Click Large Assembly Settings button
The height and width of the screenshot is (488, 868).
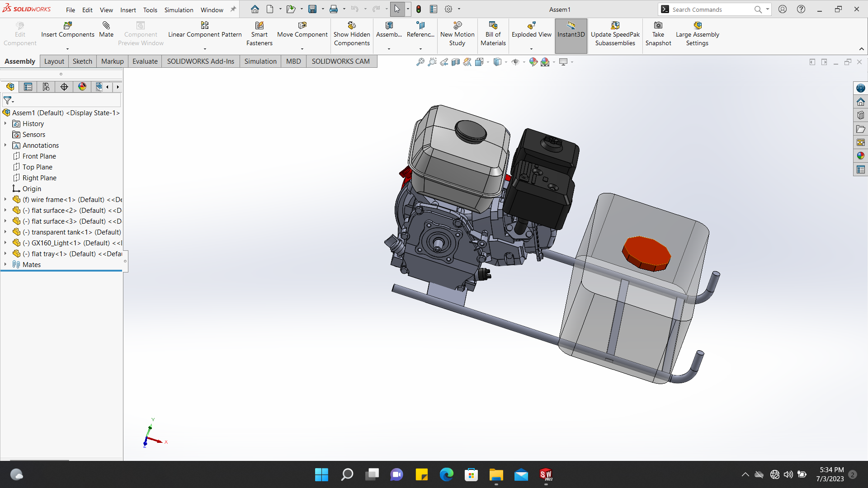[x=697, y=34]
